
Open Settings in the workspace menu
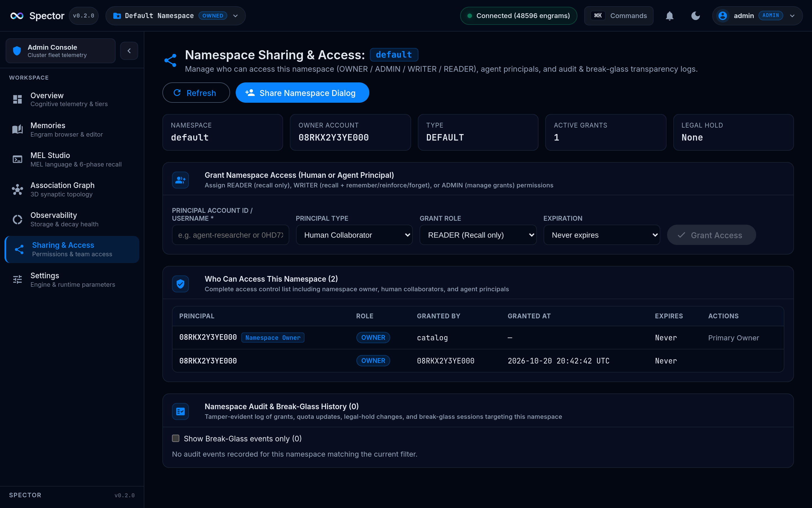point(72,279)
